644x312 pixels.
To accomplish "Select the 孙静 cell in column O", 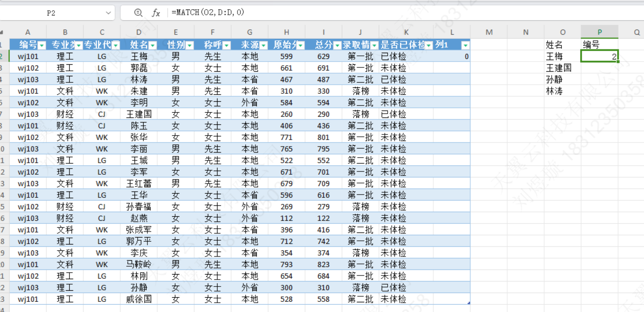I will click(x=563, y=80).
